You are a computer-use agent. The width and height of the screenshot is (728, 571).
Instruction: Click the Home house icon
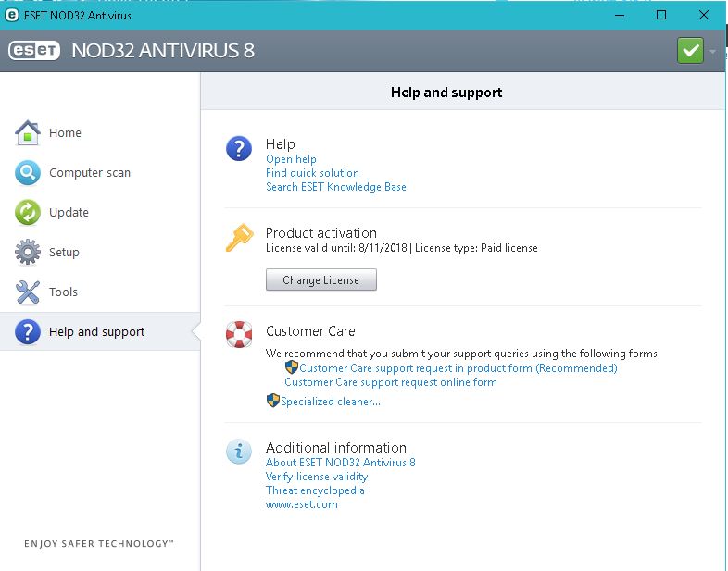pyautogui.click(x=28, y=133)
